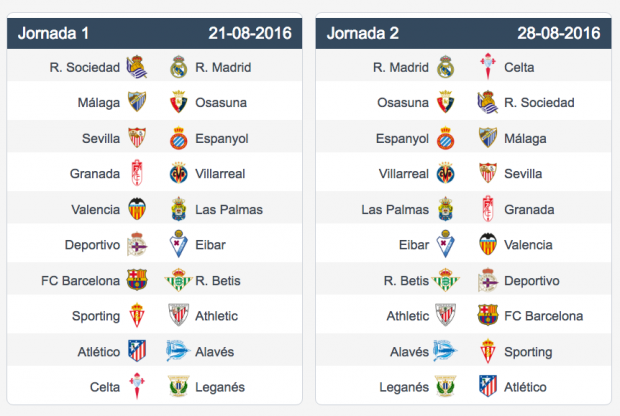Viewport: 620px width, 416px height.
Task: Select the Villarreal crest in Jornada 2
Action: [446, 173]
